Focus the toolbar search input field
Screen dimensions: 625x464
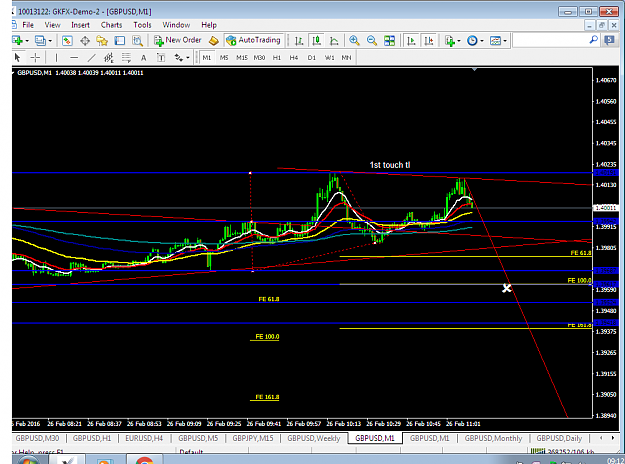point(551,40)
